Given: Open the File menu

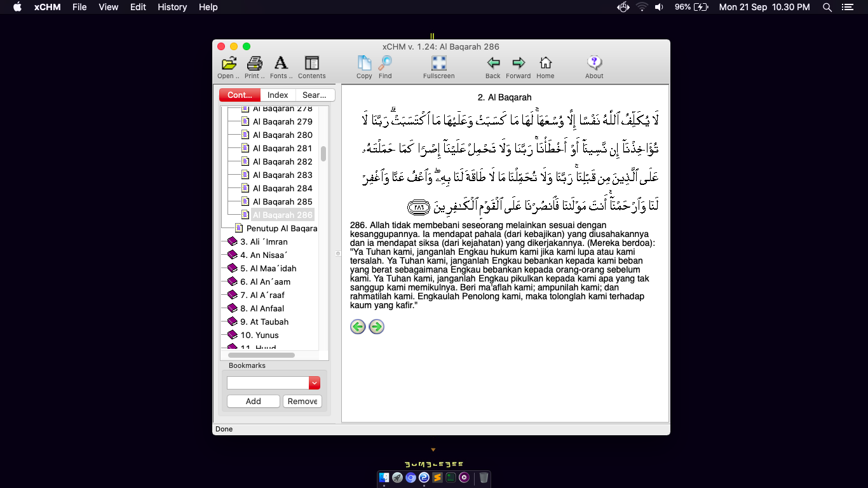Looking at the screenshot, I should [79, 7].
